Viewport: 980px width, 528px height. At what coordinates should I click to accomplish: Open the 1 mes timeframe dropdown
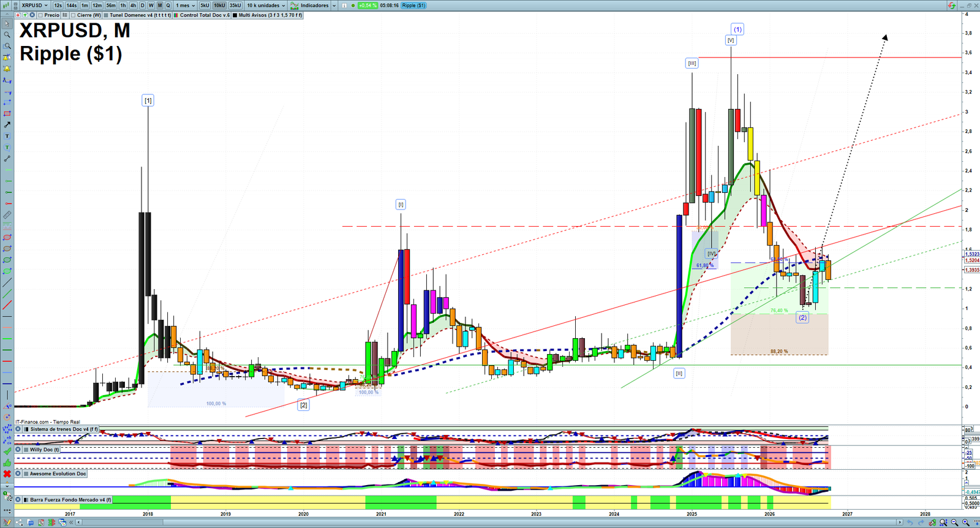click(x=186, y=6)
